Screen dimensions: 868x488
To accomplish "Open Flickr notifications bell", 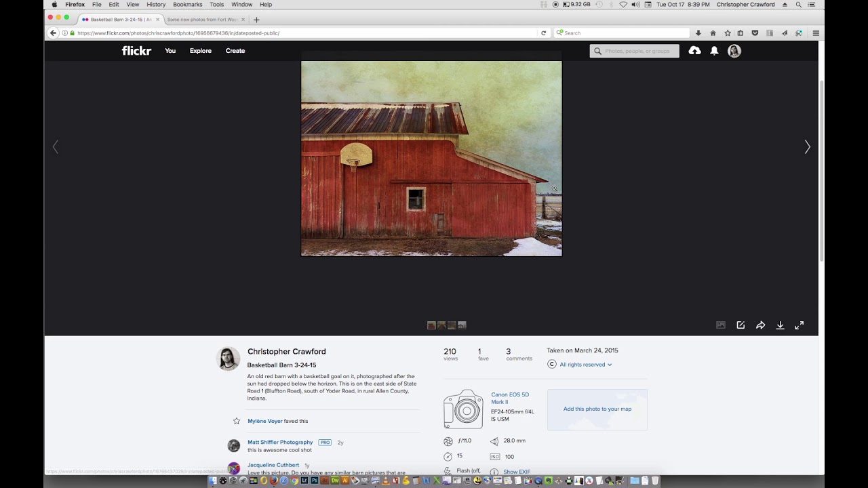I will pos(714,51).
